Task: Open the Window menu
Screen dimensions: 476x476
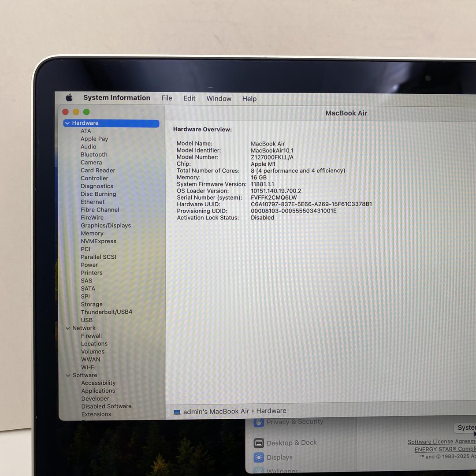Action: pos(219,99)
